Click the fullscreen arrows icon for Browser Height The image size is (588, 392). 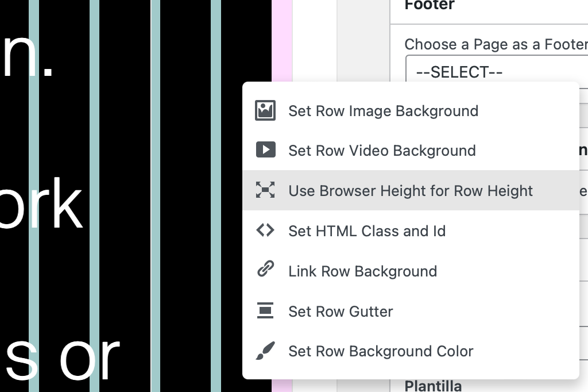(x=265, y=190)
